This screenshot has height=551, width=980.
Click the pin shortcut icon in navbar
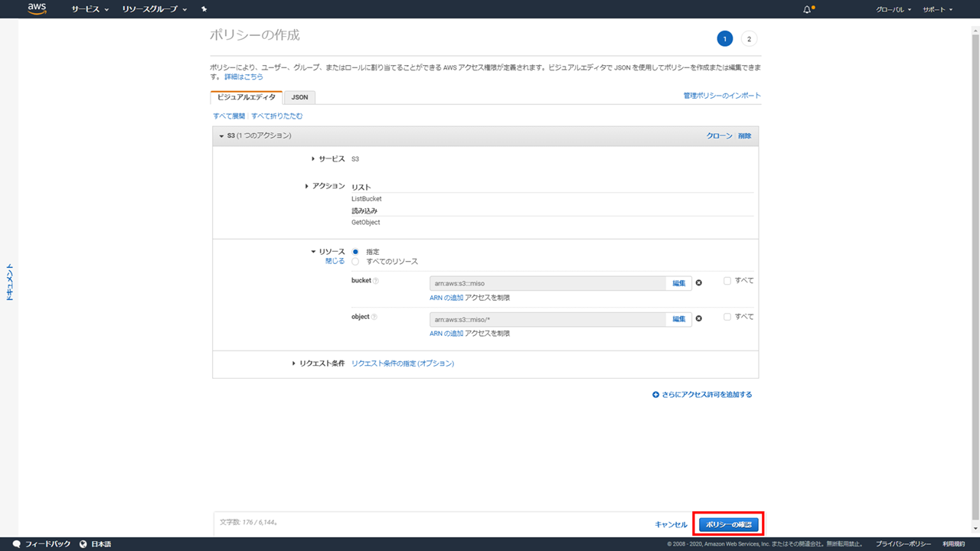[x=204, y=9]
